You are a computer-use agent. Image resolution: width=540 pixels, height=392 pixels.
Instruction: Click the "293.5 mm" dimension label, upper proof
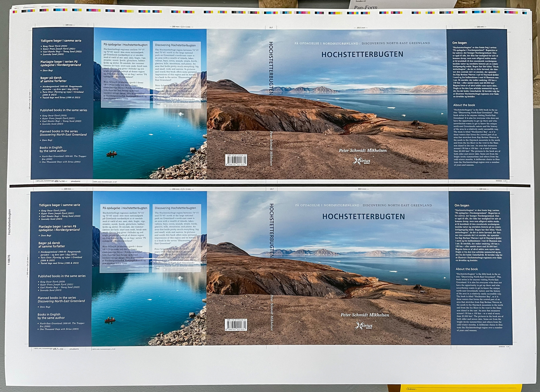click(361, 28)
